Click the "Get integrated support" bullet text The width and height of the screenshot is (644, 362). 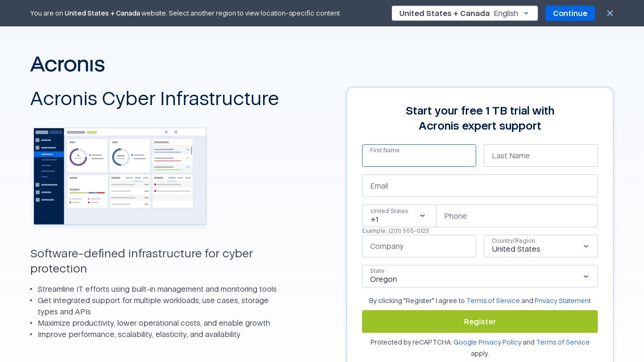pyautogui.click(x=153, y=306)
